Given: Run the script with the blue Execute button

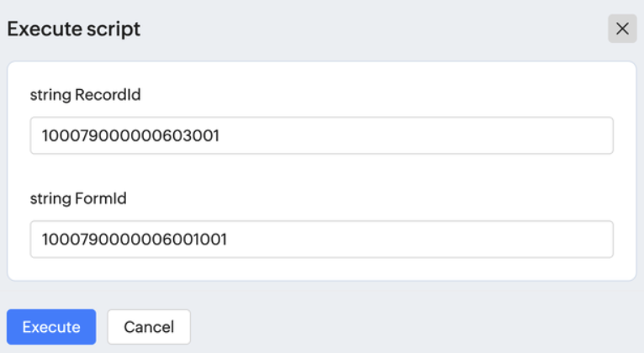Looking at the screenshot, I should (51, 327).
